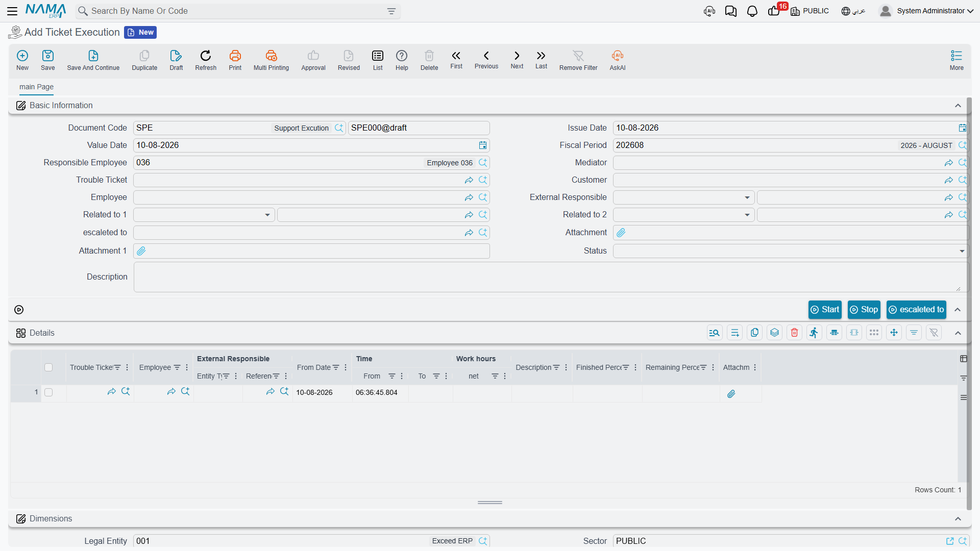Go to First record
The width and height of the screenshot is (980, 551).
(456, 60)
